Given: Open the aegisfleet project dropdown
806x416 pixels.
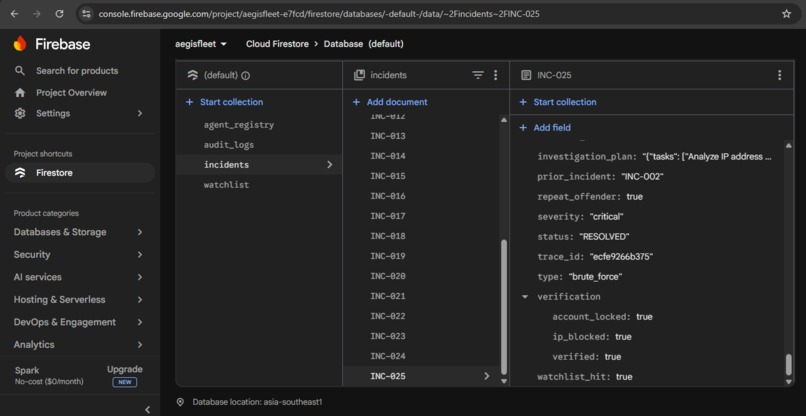Looking at the screenshot, I should (x=201, y=44).
